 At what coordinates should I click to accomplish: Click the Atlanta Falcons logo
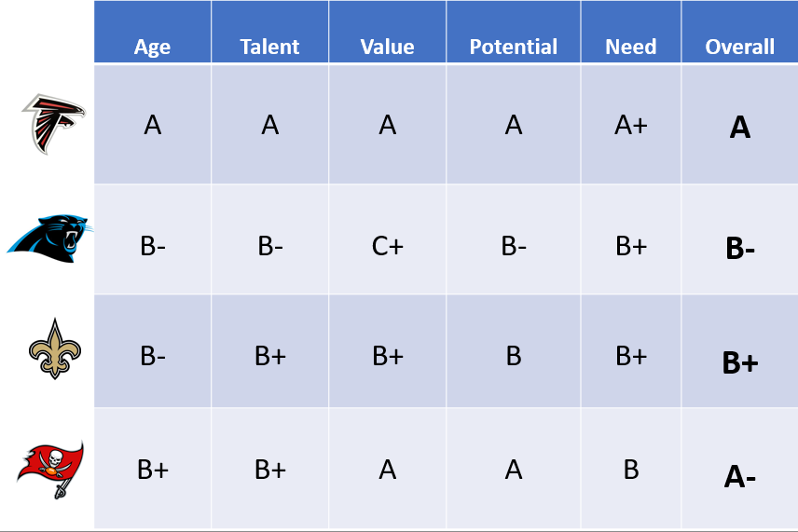click(x=53, y=124)
